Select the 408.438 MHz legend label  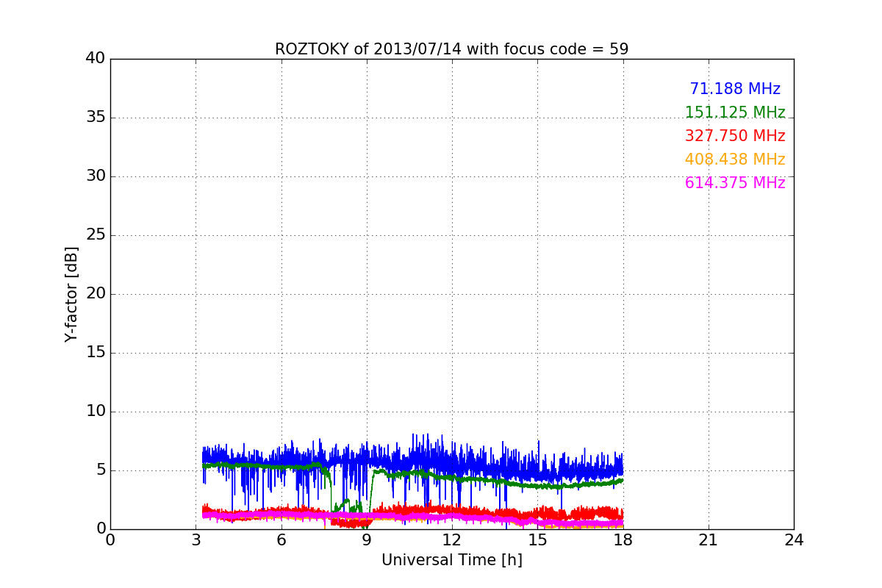[x=735, y=159]
